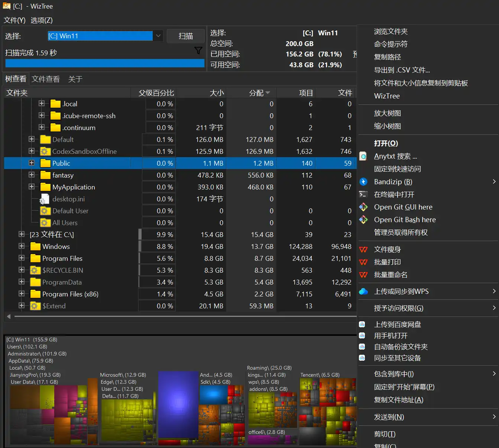The image size is (499, 448).
Task: Select 管理员取得所有权 in the context menu
Action: (401, 232)
